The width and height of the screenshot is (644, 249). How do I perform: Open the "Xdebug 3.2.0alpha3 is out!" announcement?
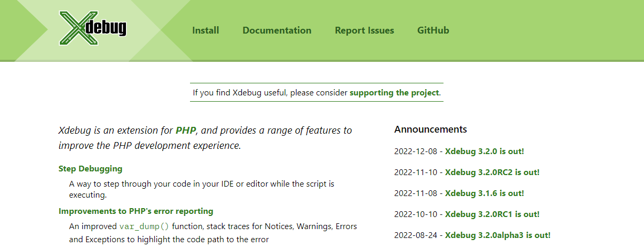pyautogui.click(x=498, y=235)
